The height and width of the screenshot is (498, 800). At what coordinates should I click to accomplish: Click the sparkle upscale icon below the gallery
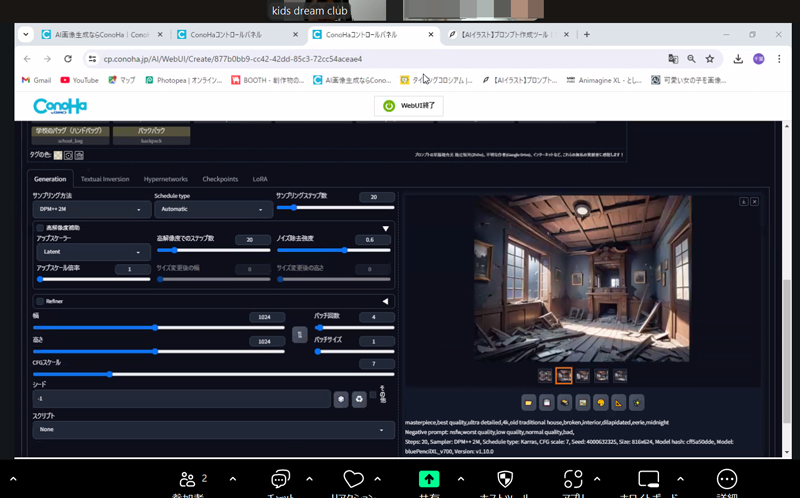click(x=638, y=403)
